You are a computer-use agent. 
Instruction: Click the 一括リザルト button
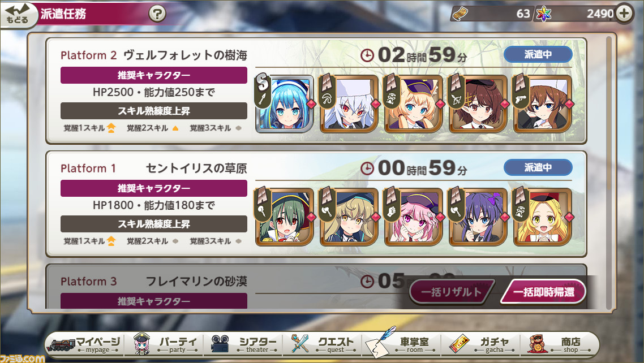[452, 292]
